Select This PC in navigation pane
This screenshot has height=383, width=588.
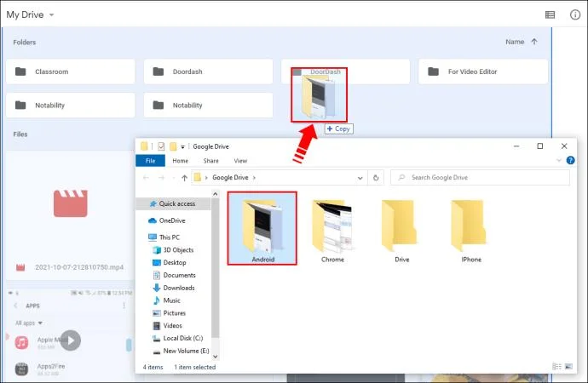[x=169, y=237]
